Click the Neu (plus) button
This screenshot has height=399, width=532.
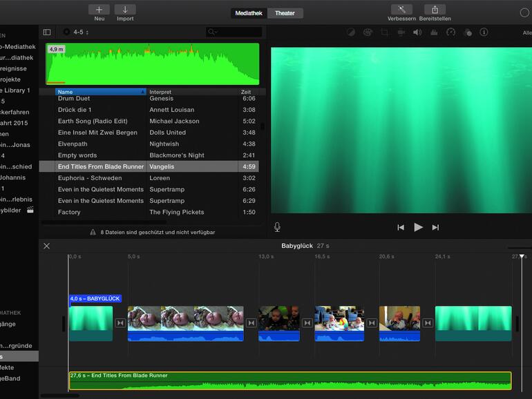pos(99,10)
